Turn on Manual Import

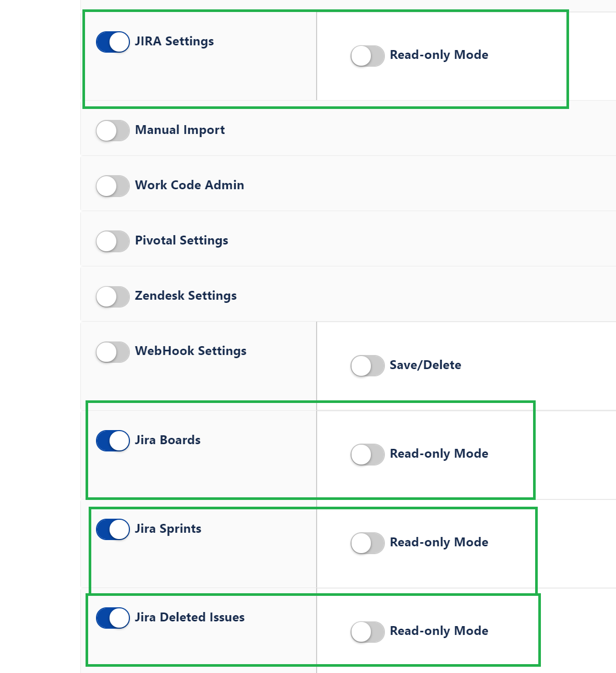(112, 130)
